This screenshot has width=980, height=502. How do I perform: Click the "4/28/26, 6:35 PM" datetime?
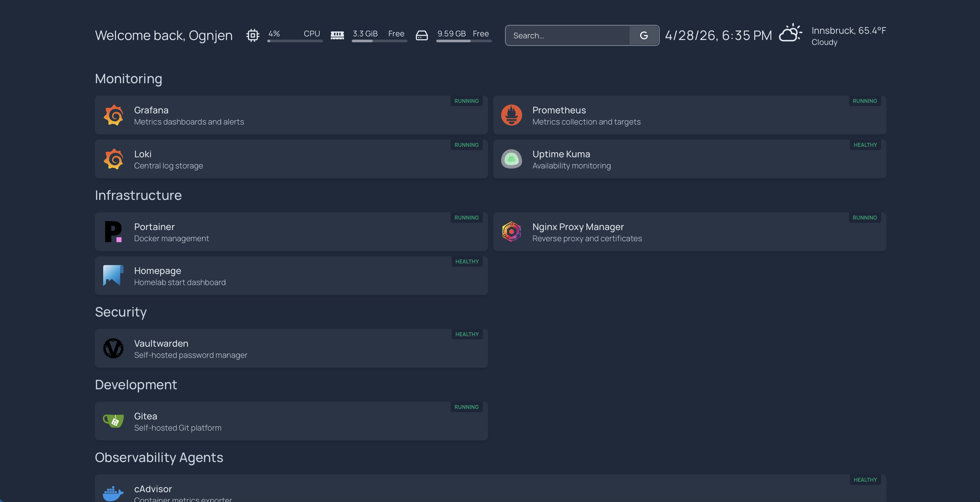(x=718, y=35)
